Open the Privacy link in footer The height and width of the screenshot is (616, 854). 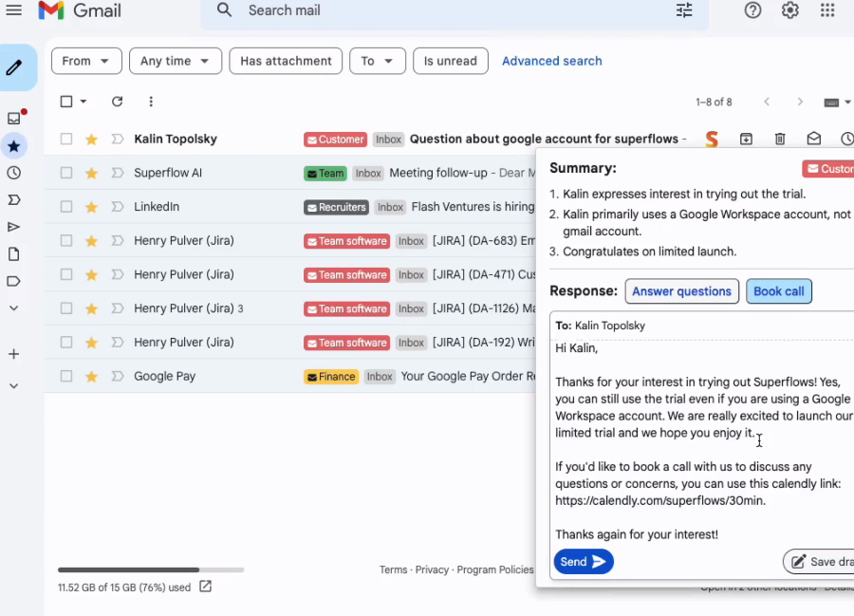pos(432,569)
